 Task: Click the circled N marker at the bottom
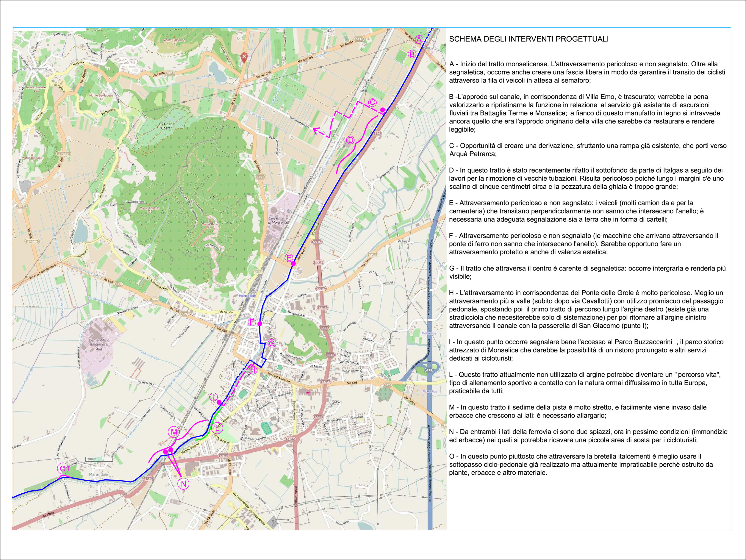(183, 484)
